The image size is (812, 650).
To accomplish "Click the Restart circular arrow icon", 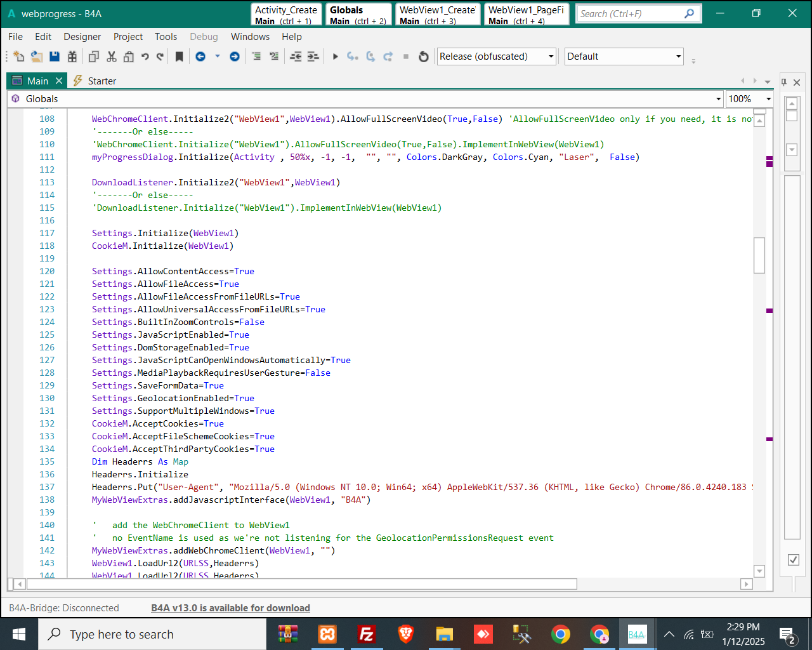I will (x=424, y=56).
